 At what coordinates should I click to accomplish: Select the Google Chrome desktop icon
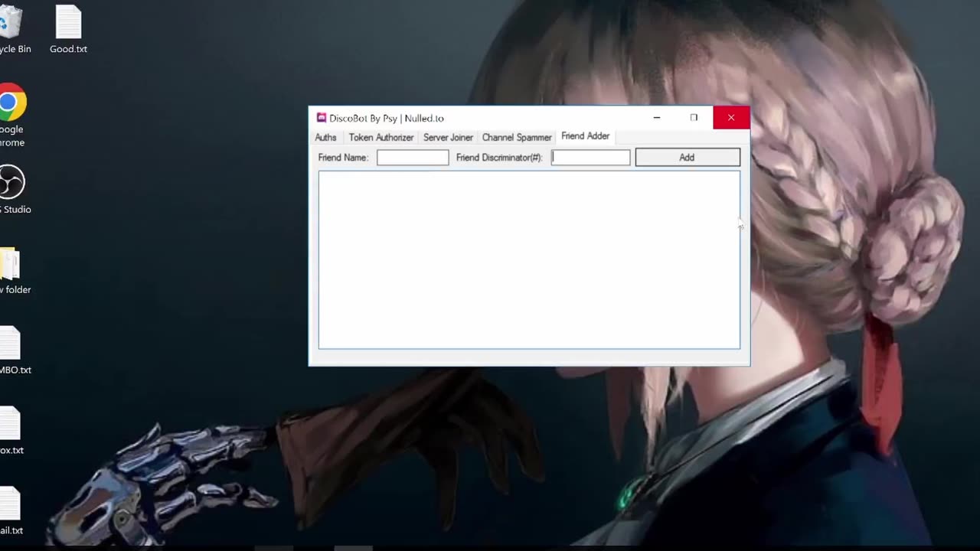(11, 115)
